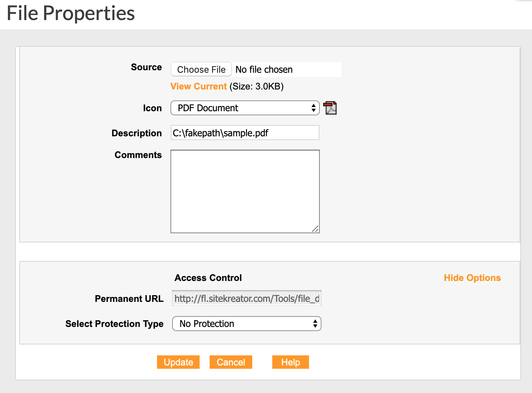Click the Choose File button

tap(201, 69)
